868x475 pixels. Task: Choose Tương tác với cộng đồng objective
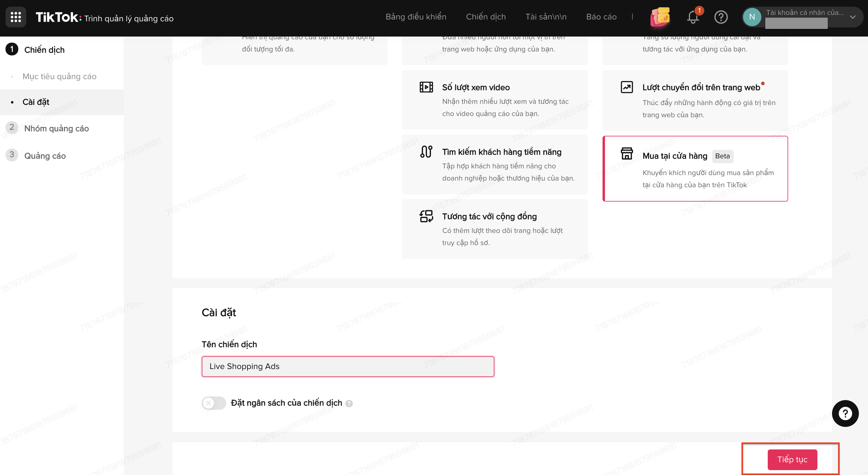[x=495, y=229]
